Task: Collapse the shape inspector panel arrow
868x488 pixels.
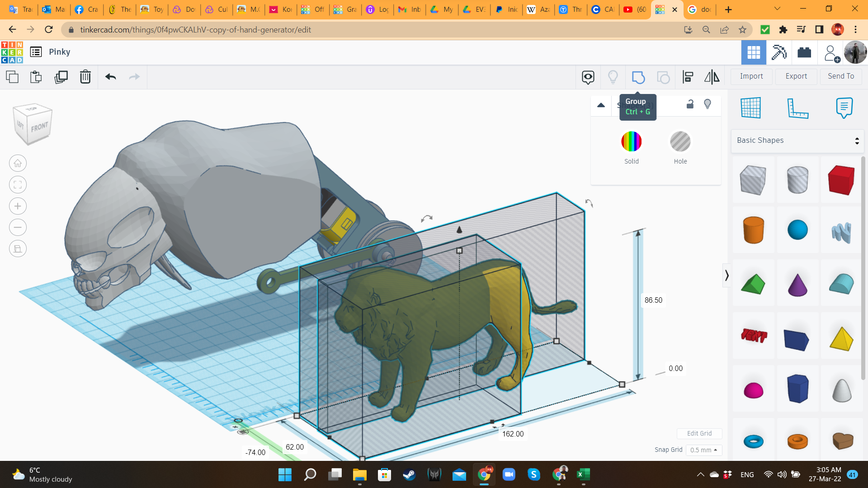Action: tap(601, 105)
